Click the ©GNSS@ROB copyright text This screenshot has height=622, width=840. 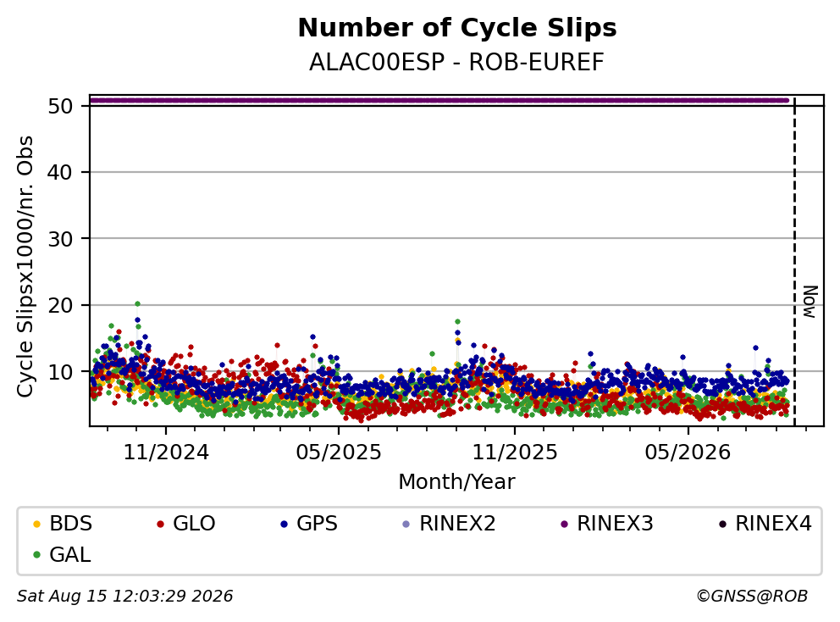(x=752, y=597)
